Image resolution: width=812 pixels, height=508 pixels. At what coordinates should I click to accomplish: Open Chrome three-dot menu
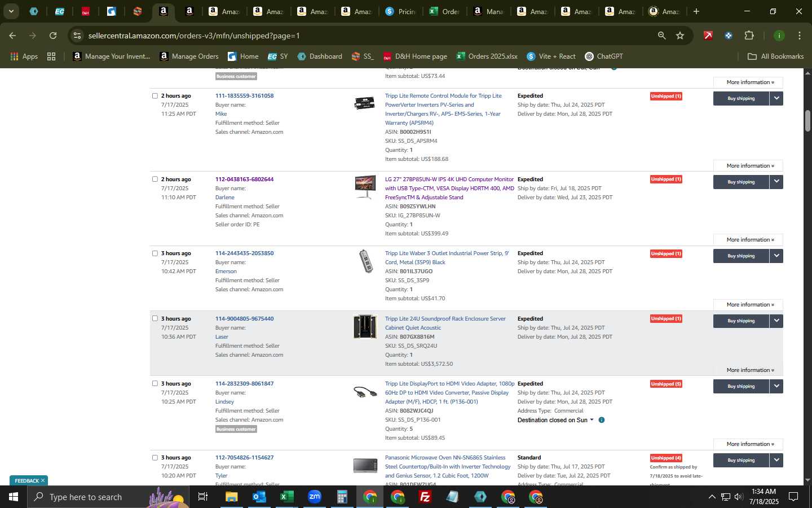(x=799, y=36)
